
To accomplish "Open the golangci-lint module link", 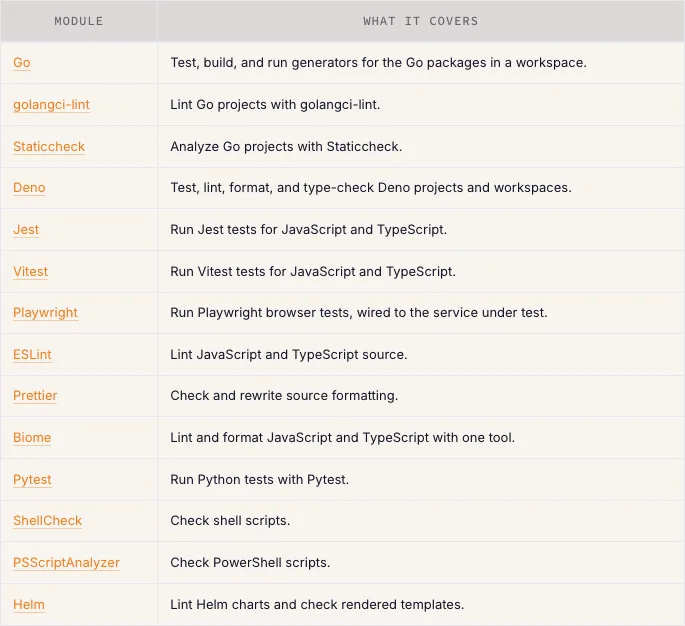I will [52, 105].
